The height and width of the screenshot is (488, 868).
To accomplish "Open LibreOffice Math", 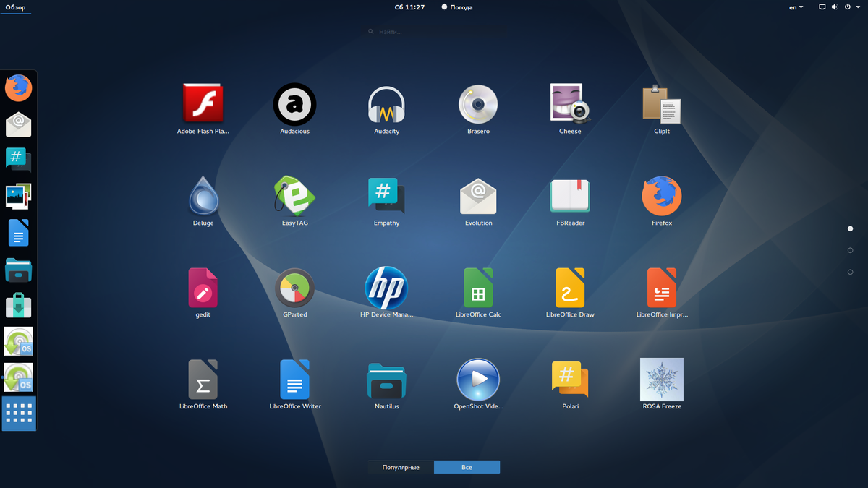I will (203, 380).
